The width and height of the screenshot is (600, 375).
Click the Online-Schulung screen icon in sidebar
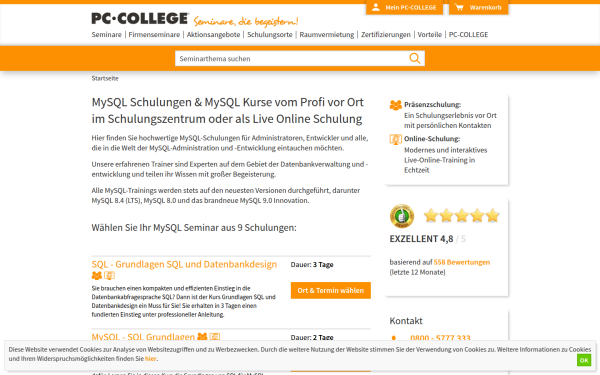[x=396, y=139]
